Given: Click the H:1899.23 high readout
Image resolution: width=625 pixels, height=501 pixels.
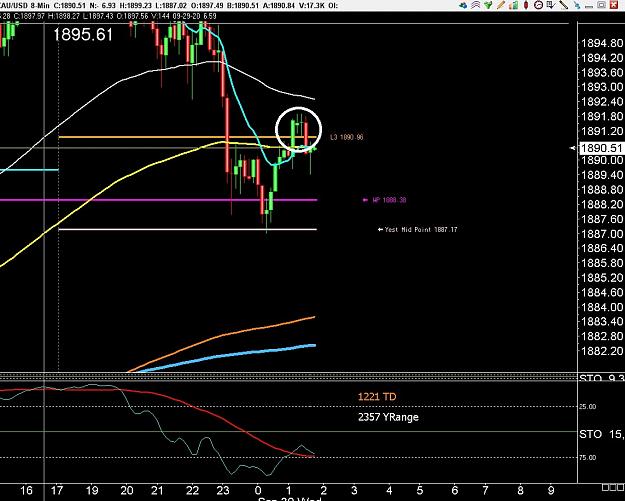Looking at the screenshot, I should tap(136, 6).
